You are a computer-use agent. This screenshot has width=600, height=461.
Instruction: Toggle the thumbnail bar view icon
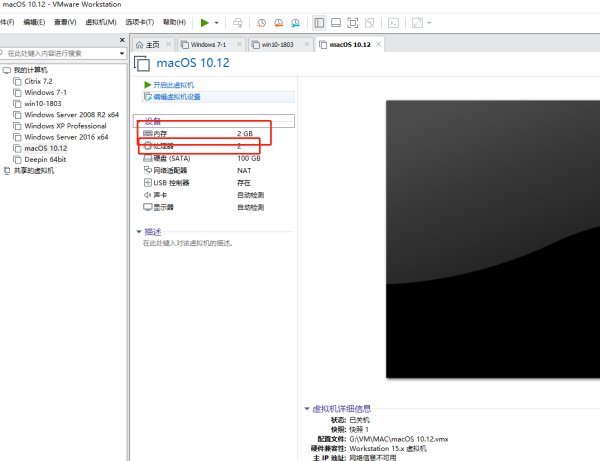coord(336,23)
